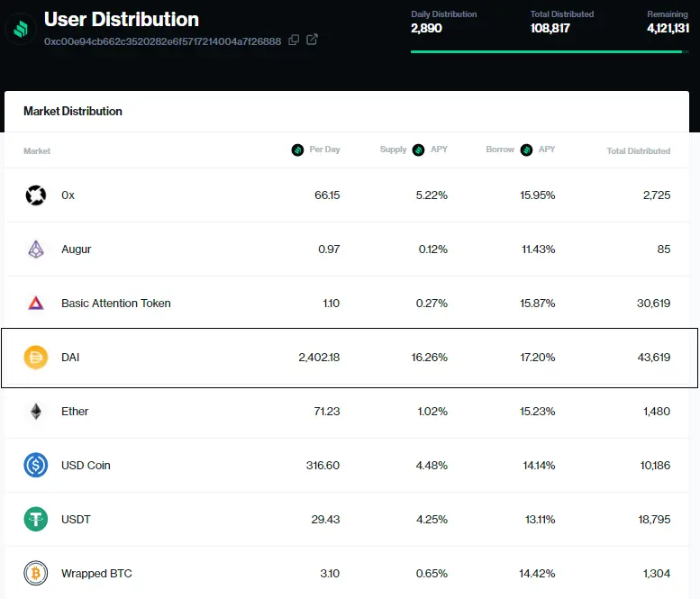Open the contract address hash link
The width and height of the screenshot is (700, 599).
162,41
